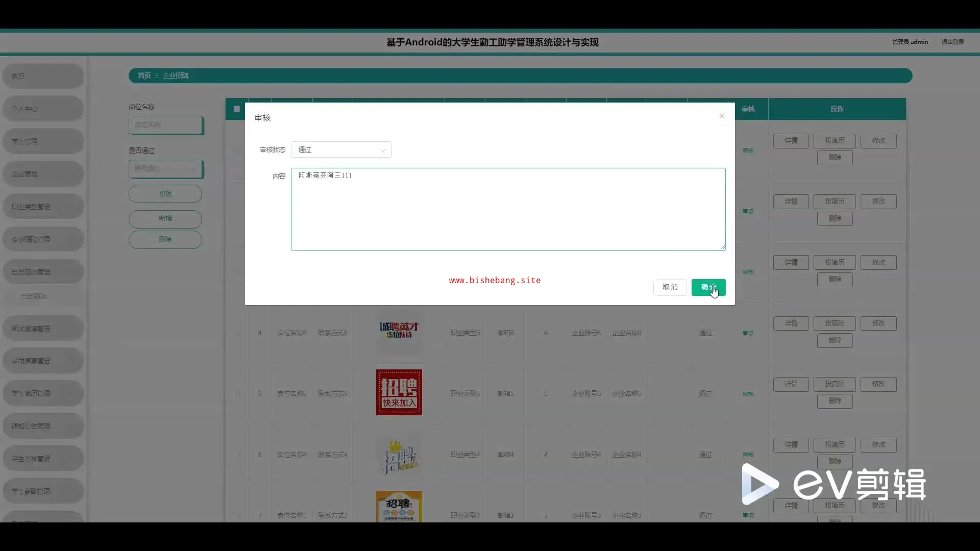Check the checkbox for row 5
The height and width of the screenshot is (551, 980).
click(x=237, y=394)
